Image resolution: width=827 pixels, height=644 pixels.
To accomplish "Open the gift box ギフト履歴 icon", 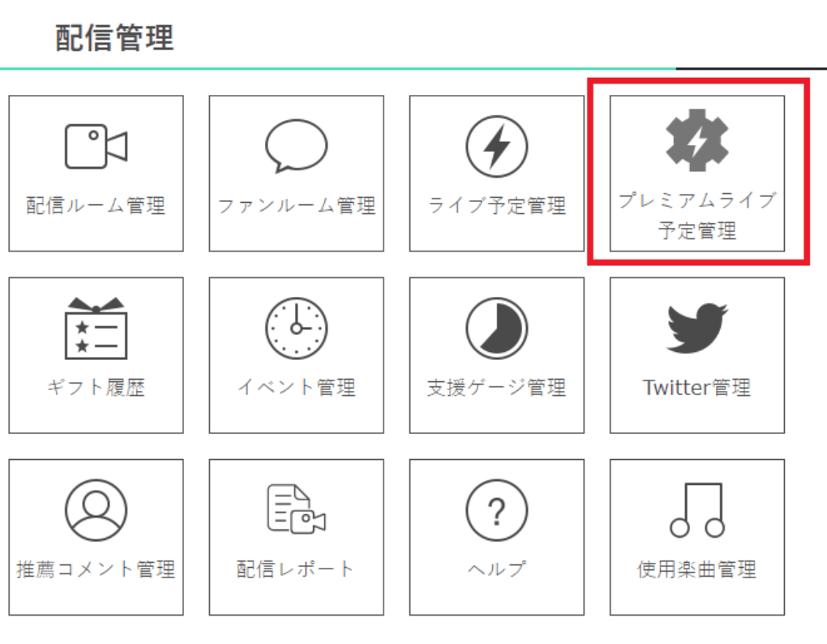I will [x=96, y=328].
